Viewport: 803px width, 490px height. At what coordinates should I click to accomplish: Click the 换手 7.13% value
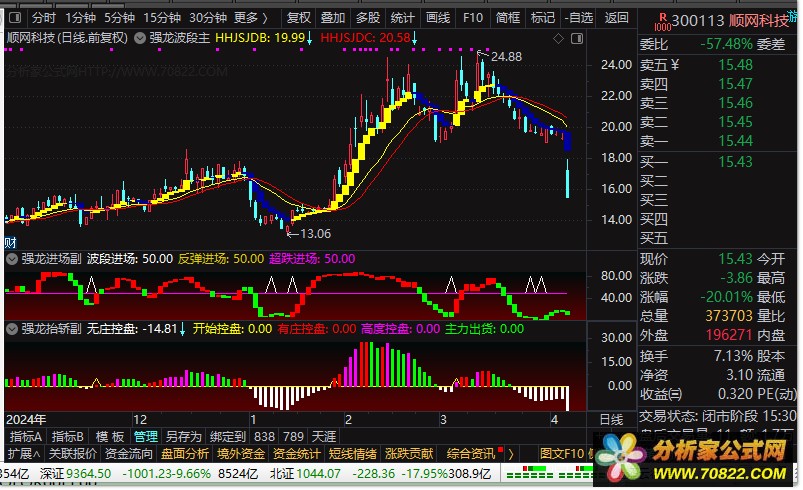click(x=733, y=356)
